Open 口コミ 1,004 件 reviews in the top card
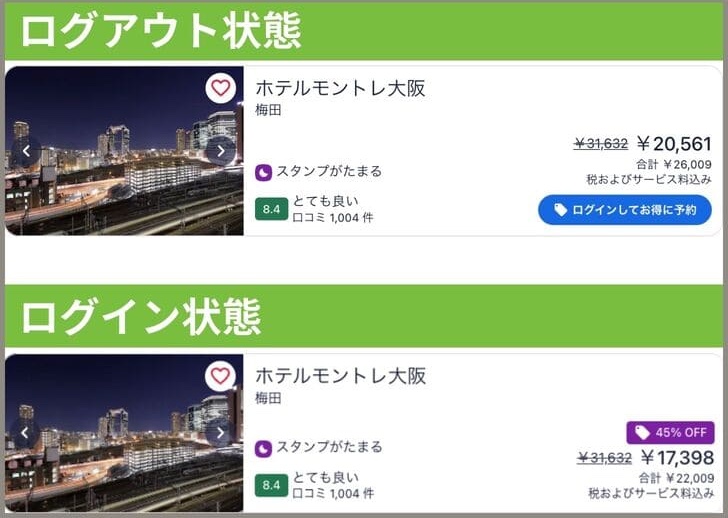 (333, 217)
